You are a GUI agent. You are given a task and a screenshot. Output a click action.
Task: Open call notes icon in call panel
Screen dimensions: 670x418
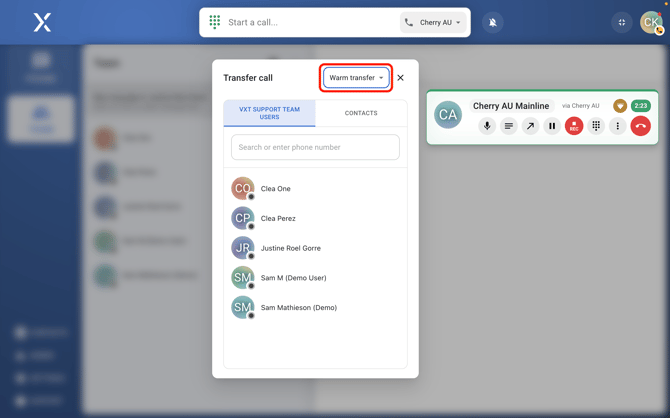coord(509,126)
